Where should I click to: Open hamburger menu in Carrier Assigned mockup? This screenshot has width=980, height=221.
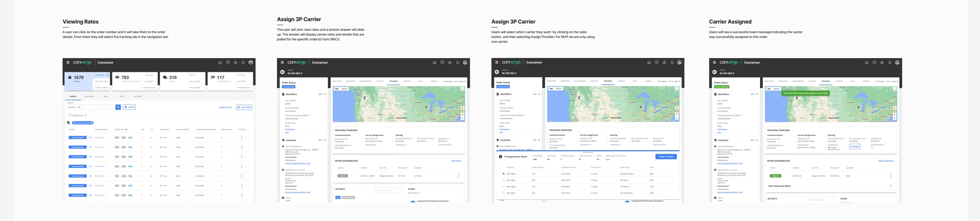pos(714,63)
